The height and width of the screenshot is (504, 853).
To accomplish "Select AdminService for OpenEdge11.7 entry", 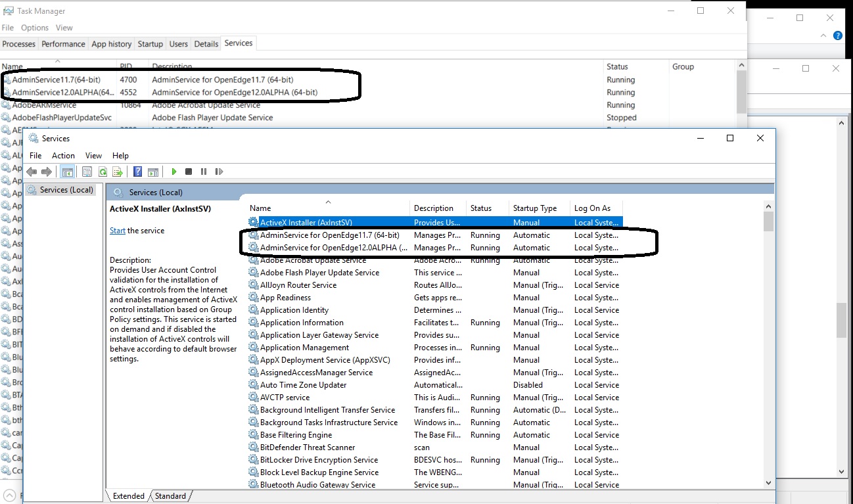I will point(327,235).
